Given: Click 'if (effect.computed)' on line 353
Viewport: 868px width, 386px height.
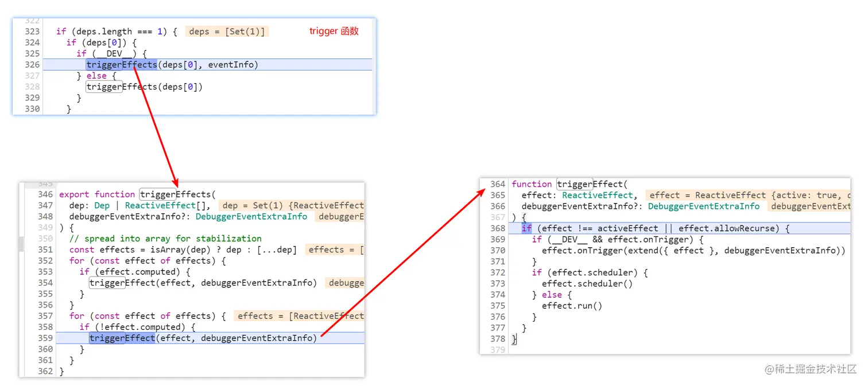Looking at the screenshot, I should 130,272.
